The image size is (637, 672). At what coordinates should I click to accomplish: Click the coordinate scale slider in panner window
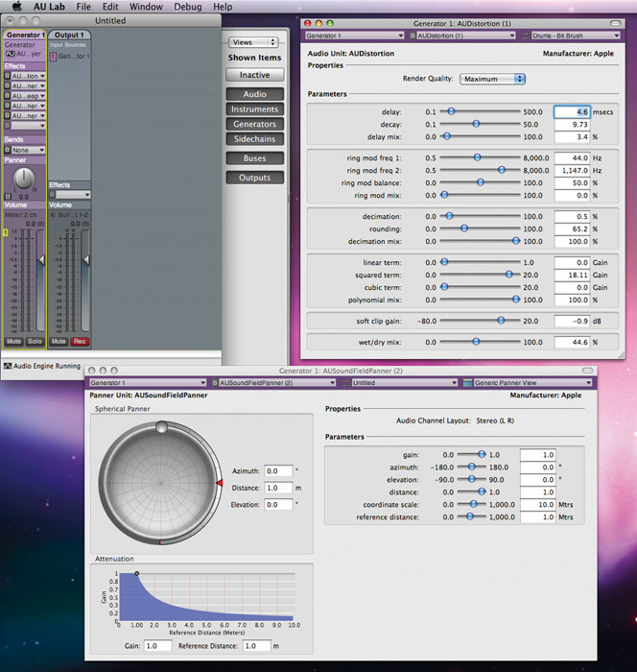coord(472,504)
